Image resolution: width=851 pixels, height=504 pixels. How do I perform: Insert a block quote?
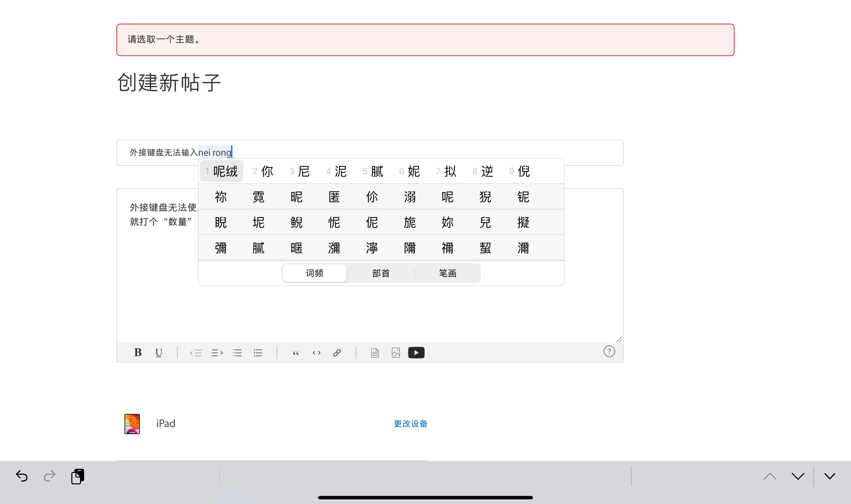click(x=296, y=353)
